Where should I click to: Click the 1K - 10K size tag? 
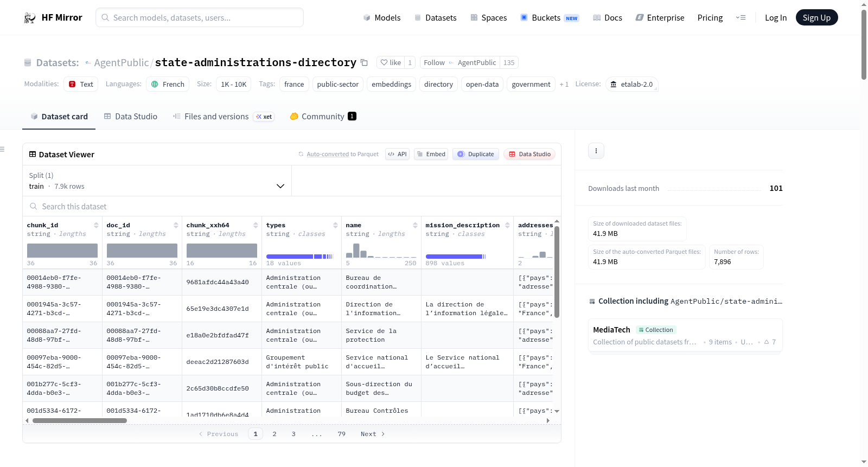(x=234, y=85)
